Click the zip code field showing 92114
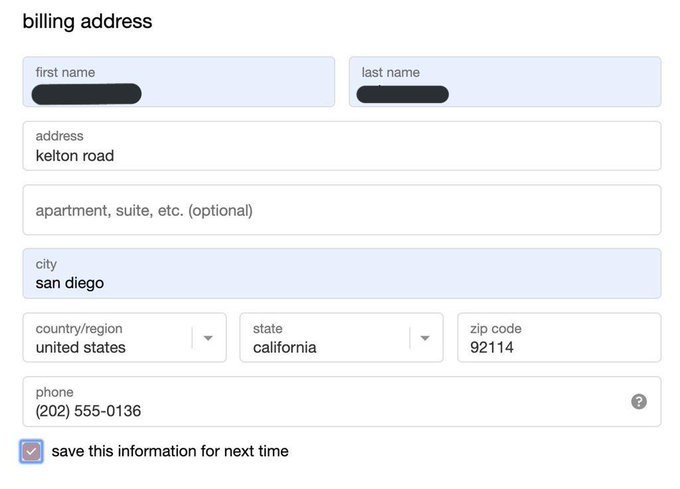The height and width of the screenshot is (489, 680). coord(559,337)
